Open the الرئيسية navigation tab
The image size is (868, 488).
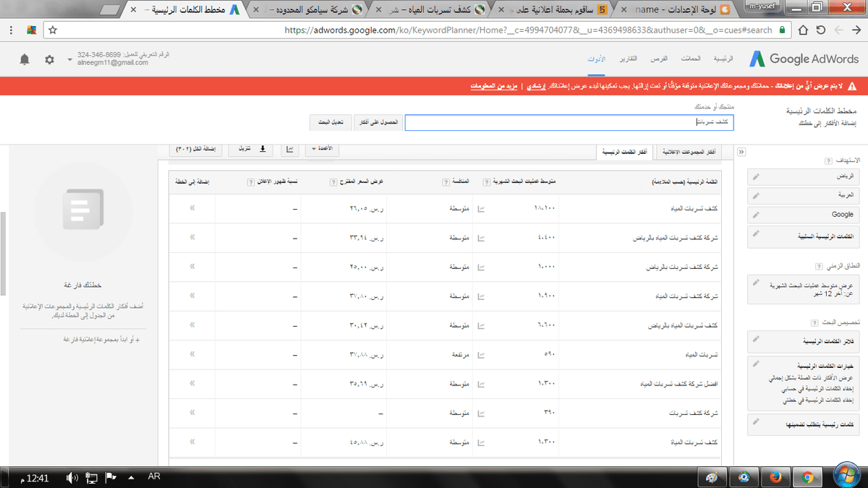[723, 59]
